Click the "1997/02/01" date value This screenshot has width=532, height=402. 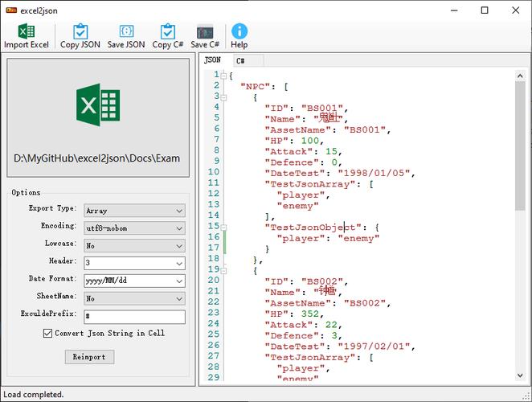(x=374, y=347)
